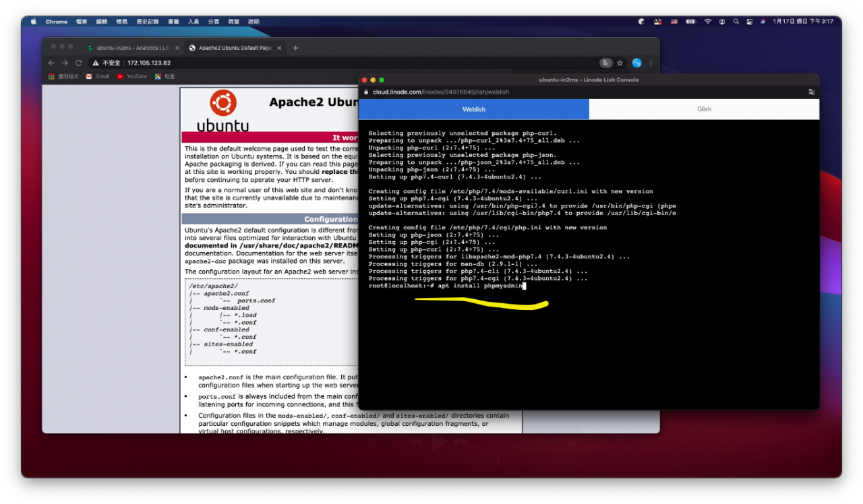Screen dimensions: 863x504
Task: Open the 檔案 menu
Action: click(x=82, y=22)
